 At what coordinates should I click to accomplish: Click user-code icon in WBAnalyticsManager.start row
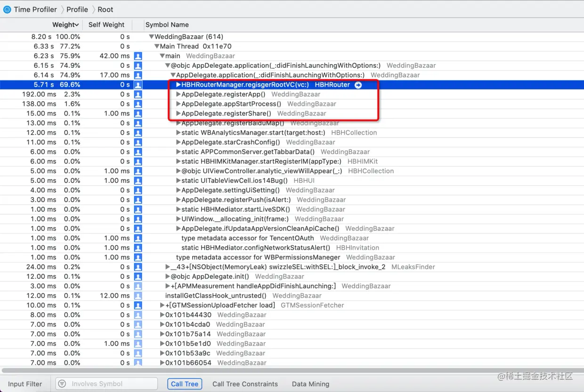(138, 132)
